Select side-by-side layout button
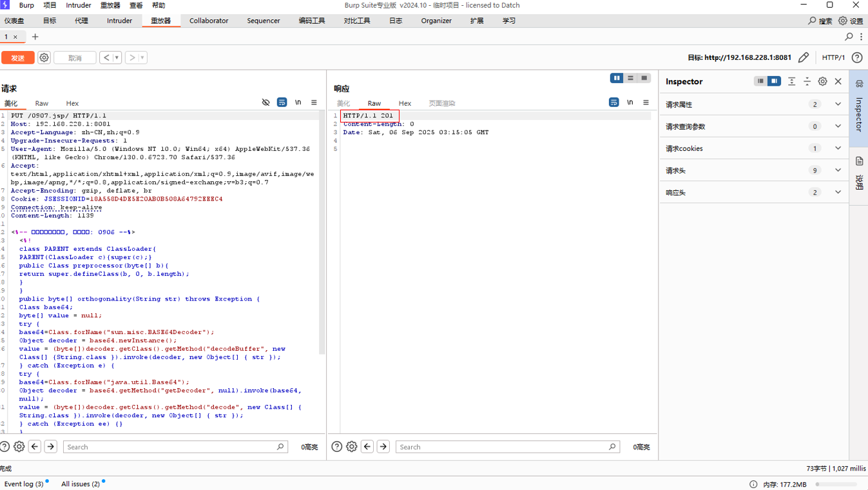Screen dimensions: 868x490 pyautogui.click(x=617, y=78)
